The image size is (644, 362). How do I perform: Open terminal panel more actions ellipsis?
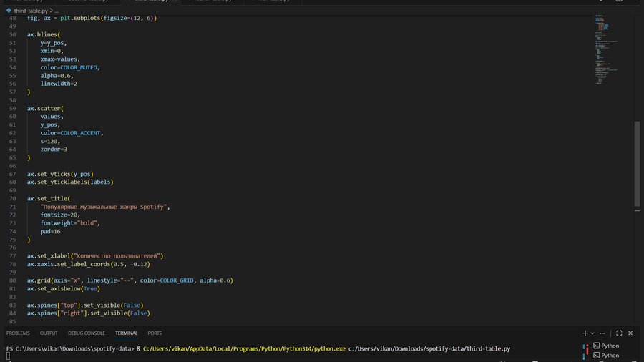pyautogui.click(x=602, y=333)
